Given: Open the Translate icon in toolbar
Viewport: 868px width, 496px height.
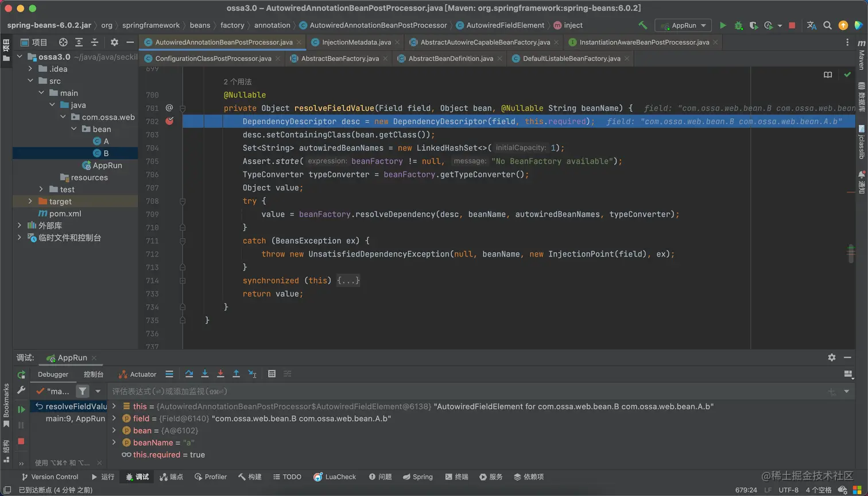Looking at the screenshot, I should click(x=811, y=25).
